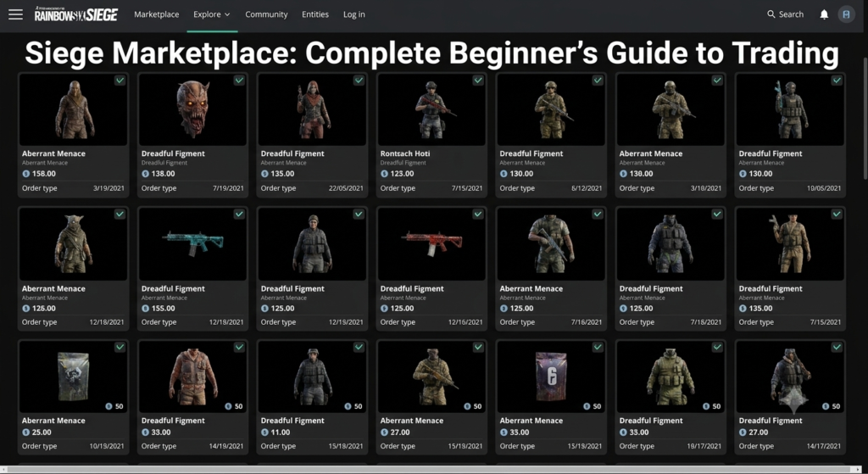Open the search magnifier icon

(x=771, y=14)
